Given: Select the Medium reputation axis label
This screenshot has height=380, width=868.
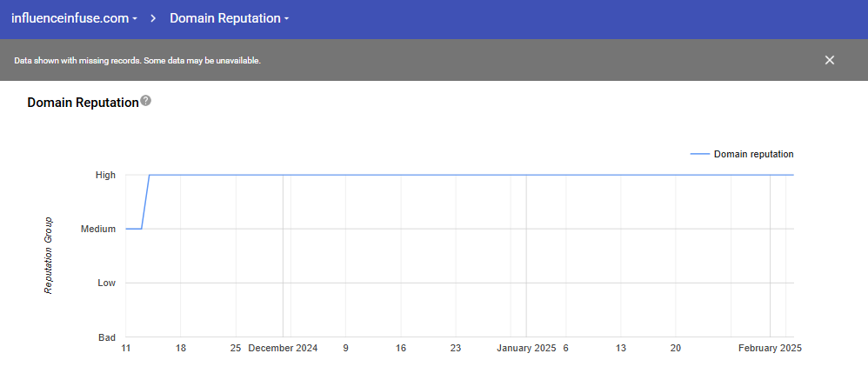Looking at the screenshot, I should [98, 229].
